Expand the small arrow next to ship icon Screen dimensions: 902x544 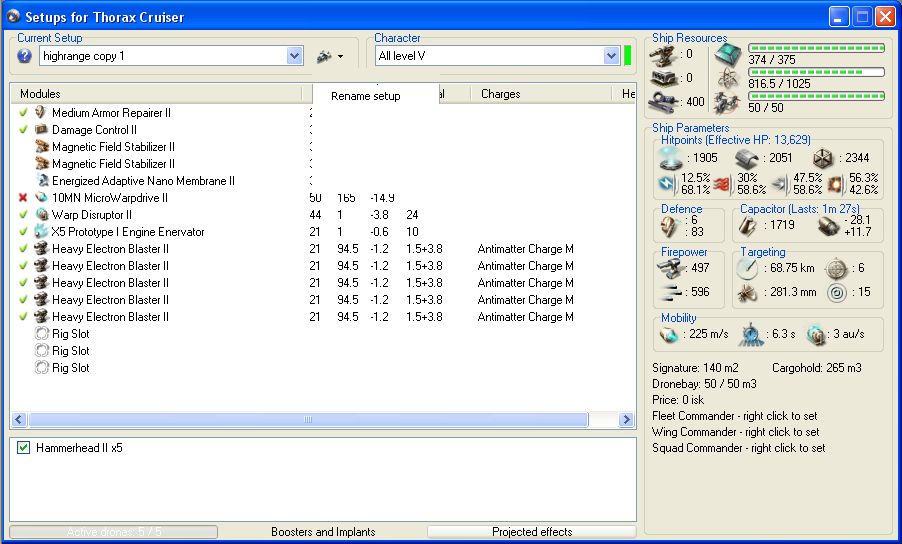tap(341, 56)
